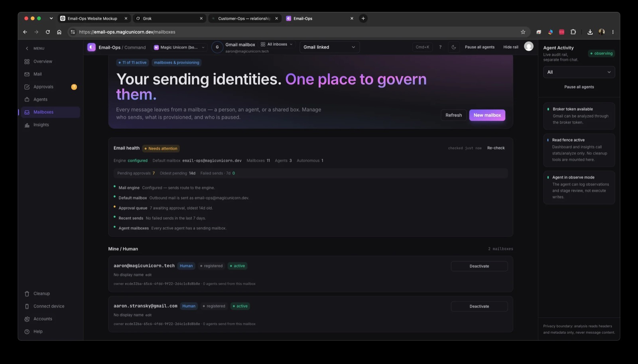Click the Hide rail button
Image resolution: width=638 pixels, height=364 pixels.
pos(511,47)
